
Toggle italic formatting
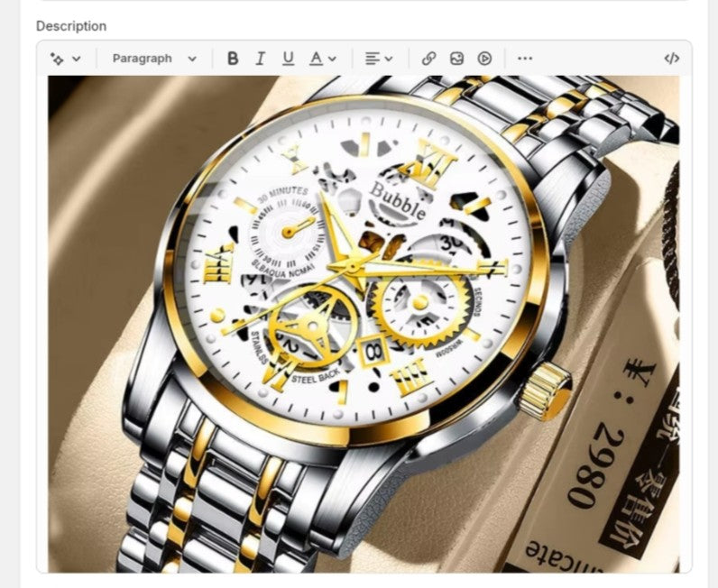pyautogui.click(x=260, y=59)
